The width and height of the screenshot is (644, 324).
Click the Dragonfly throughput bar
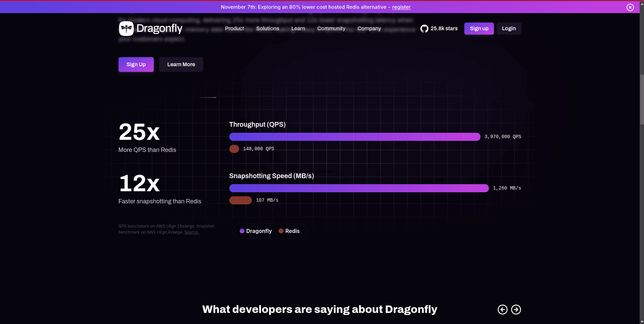click(x=355, y=137)
